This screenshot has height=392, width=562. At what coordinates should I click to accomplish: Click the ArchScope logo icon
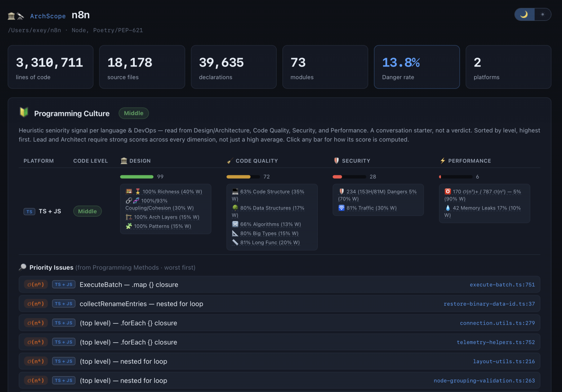[16, 16]
